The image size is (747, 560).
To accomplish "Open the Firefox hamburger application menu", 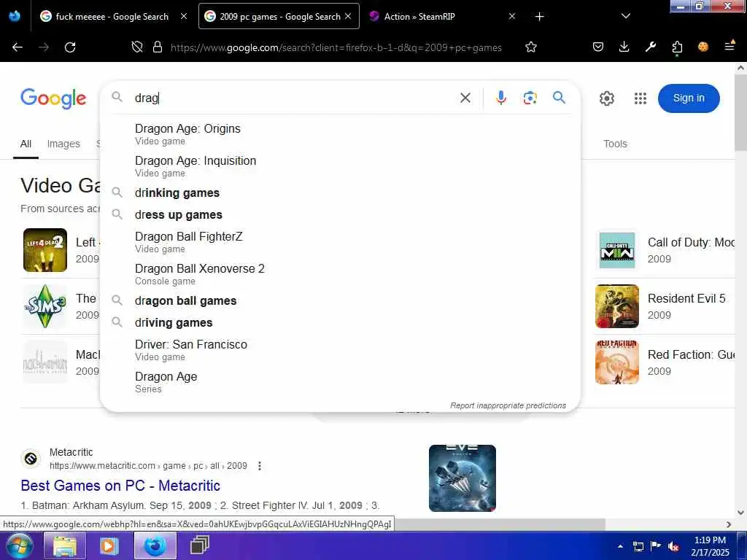I will (729, 46).
